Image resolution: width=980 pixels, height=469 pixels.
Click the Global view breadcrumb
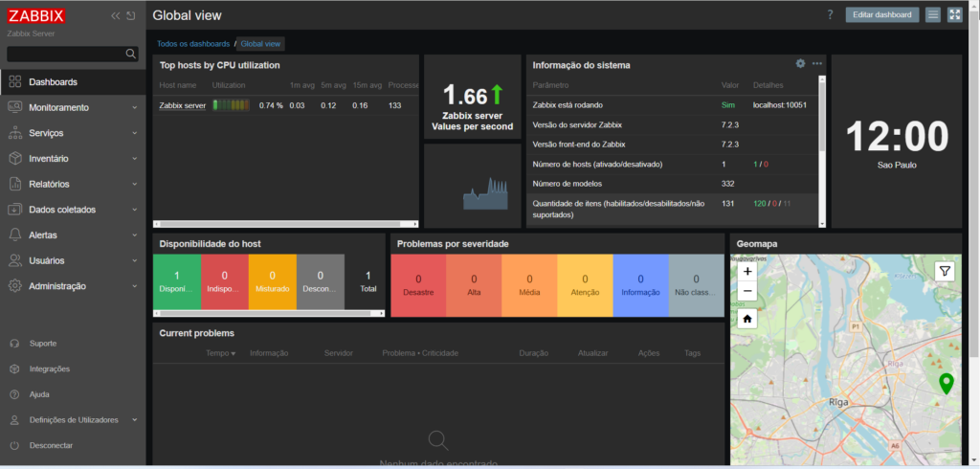[x=260, y=44]
